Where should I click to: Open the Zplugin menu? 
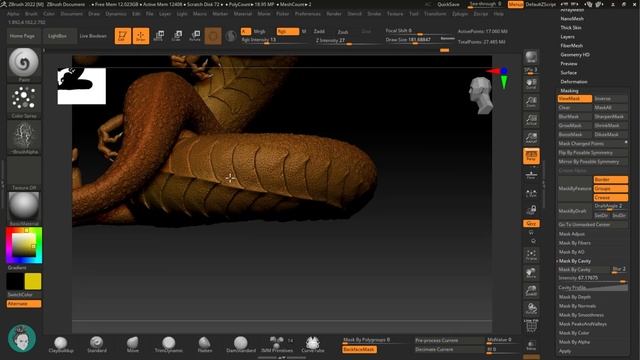[460, 14]
